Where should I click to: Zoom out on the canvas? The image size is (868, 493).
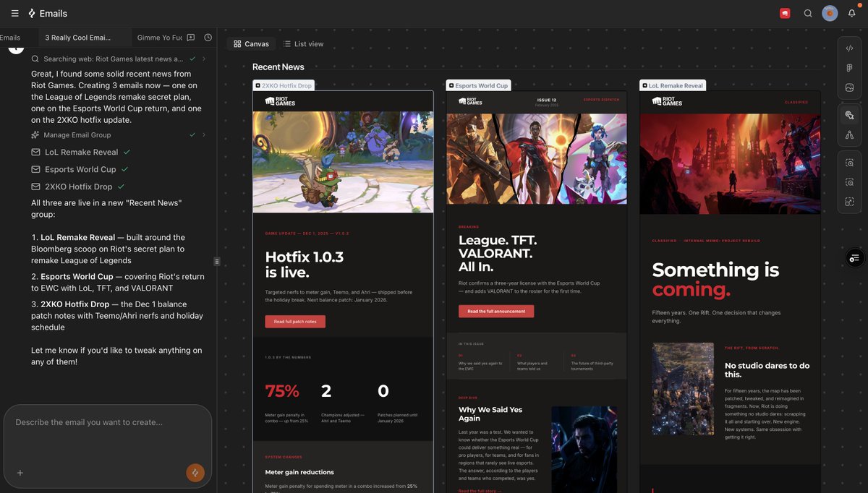[849, 182]
